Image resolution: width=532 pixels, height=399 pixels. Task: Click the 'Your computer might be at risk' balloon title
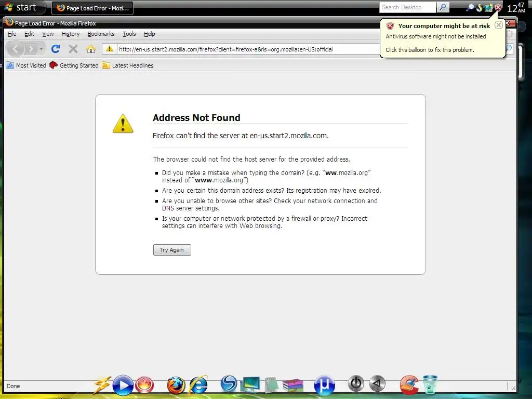pyautogui.click(x=444, y=26)
